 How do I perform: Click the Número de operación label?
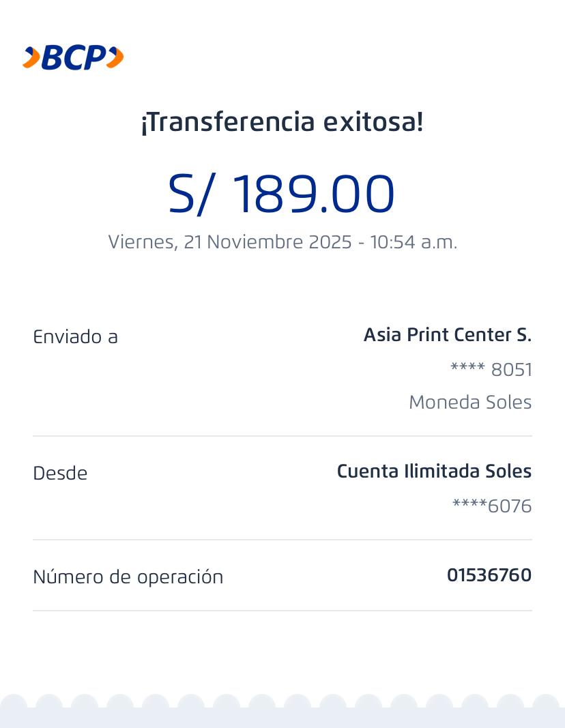pyautogui.click(x=128, y=577)
